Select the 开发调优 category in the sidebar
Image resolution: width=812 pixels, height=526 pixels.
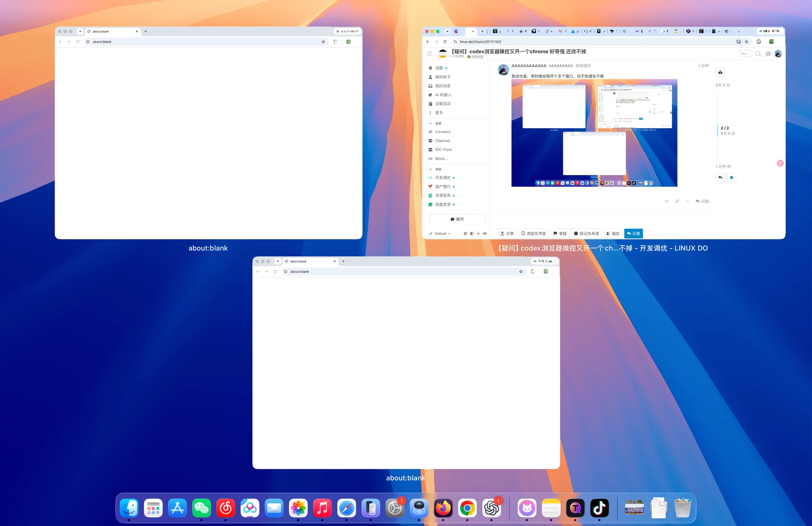tap(443, 178)
